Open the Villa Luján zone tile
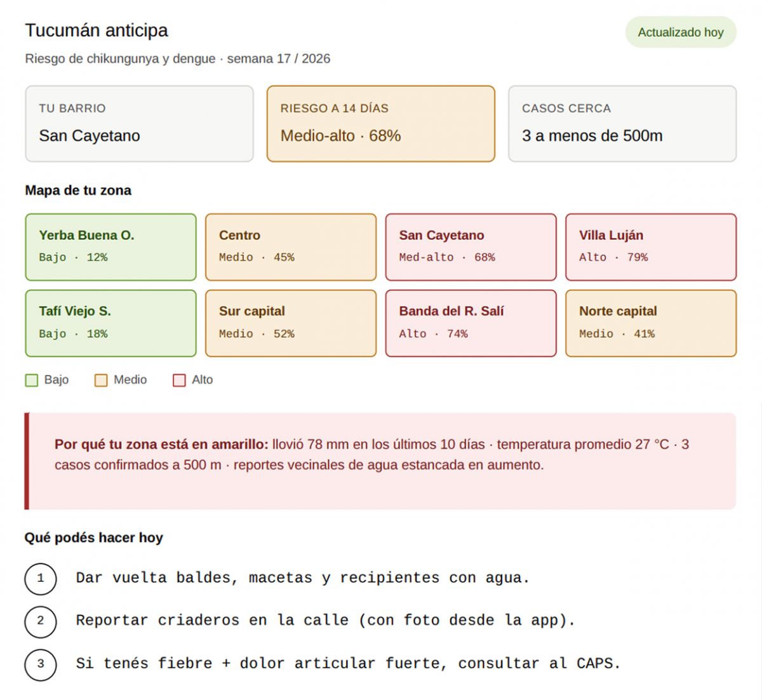Viewport: 762px width, 700px height. pos(651,247)
